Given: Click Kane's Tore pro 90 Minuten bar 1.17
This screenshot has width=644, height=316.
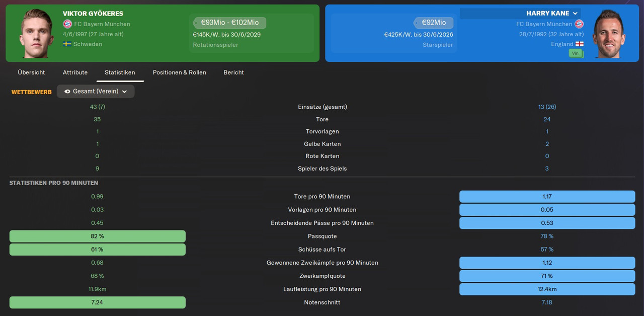Looking at the screenshot, I should point(547,197).
